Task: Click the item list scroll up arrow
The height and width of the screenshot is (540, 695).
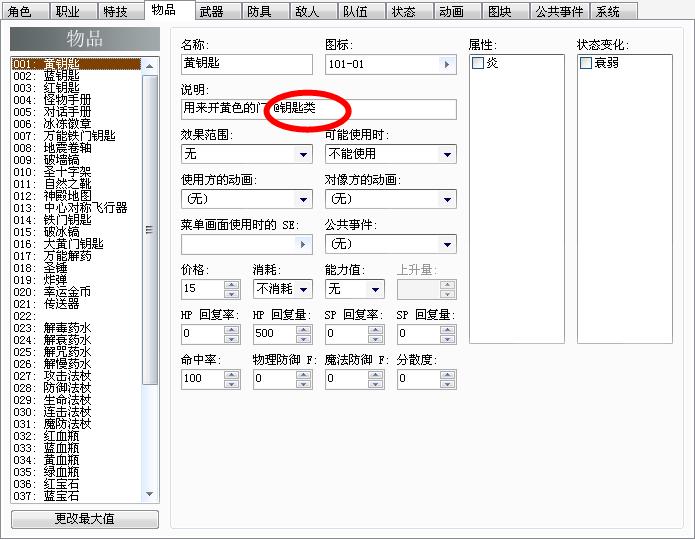Action: tap(150, 66)
